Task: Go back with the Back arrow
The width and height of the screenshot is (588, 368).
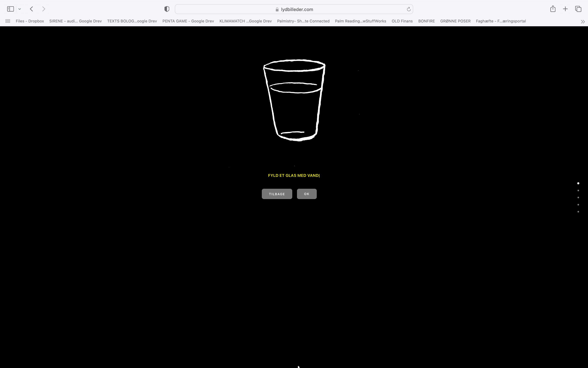Action: click(x=31, y=9)
